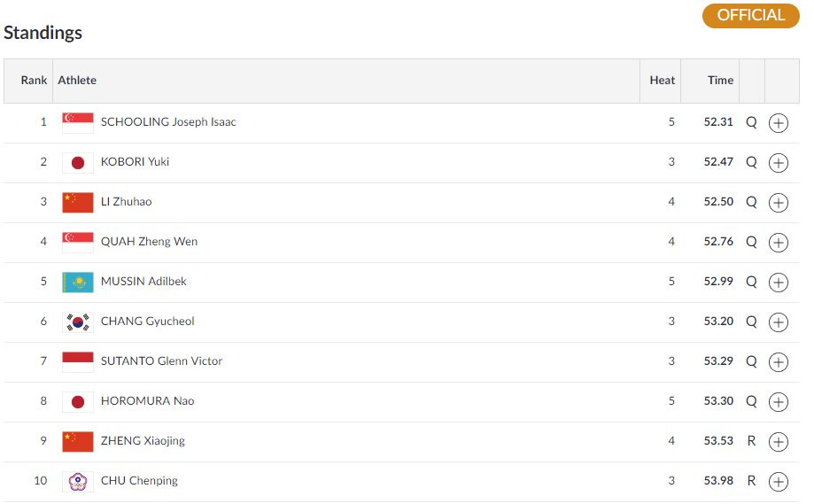
Task: Expand plus icon in CHU Chenping row
Action: pyautogui.click(x=778, y=482)
